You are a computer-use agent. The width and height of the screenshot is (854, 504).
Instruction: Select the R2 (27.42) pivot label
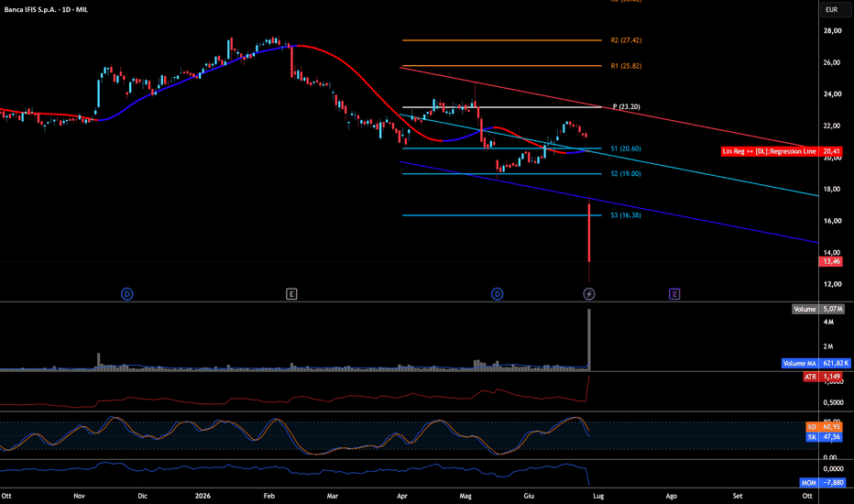(626, 40)
